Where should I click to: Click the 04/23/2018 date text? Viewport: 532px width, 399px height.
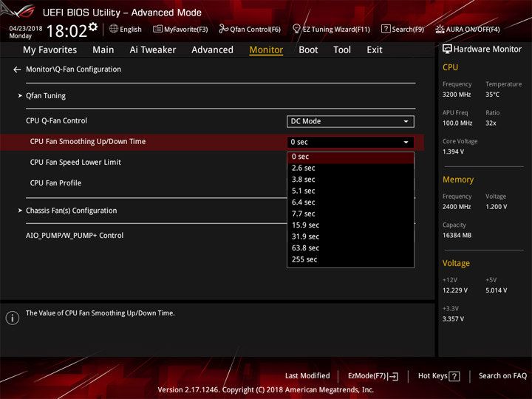pyautogui.click(x=26, y=29)
